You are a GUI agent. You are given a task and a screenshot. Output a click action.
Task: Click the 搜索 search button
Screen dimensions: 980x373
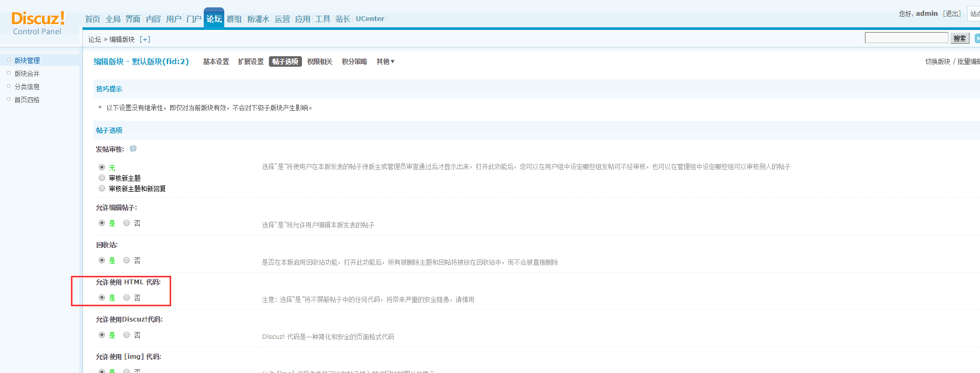point(960,38)
